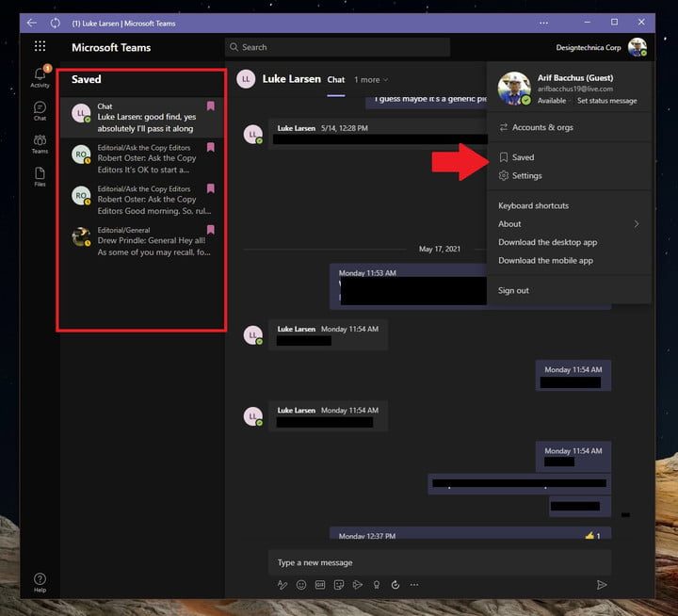Open the sticker picker
Image resolution: width=678 pixels, height=616 pixels.
[339, 585]
